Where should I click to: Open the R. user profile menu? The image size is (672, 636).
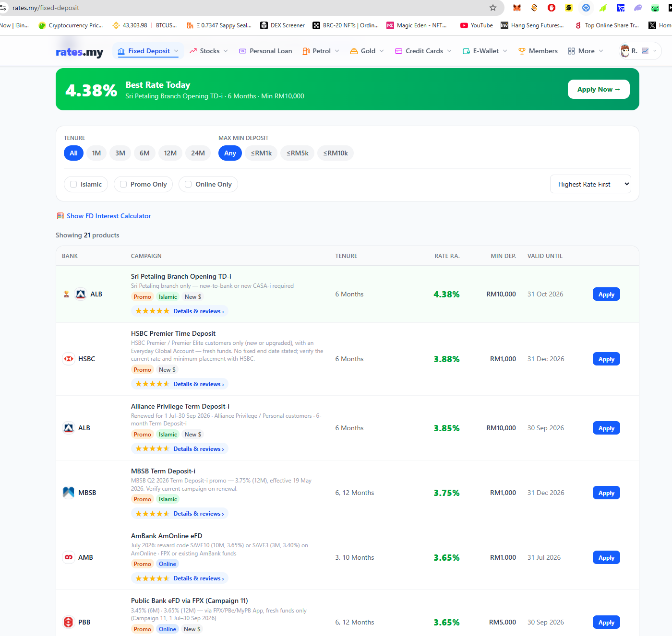coord(640,51)
